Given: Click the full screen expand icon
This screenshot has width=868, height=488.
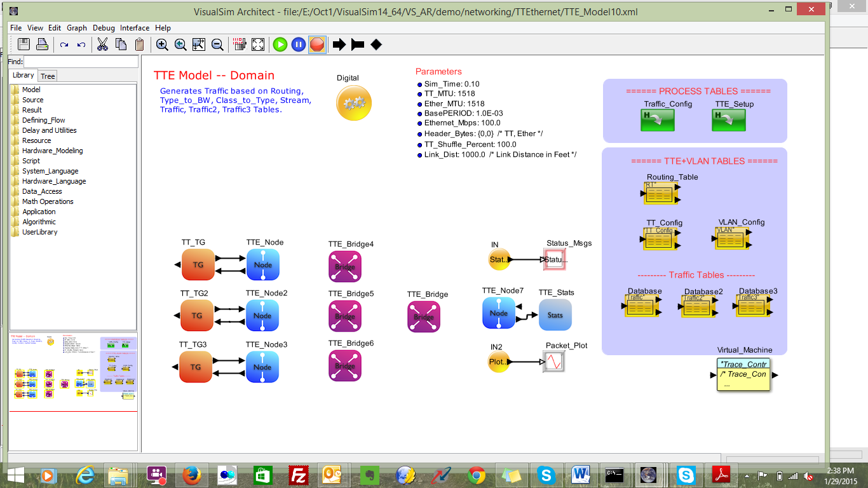Looking at the screenshot, I should (x=258, y=44).
